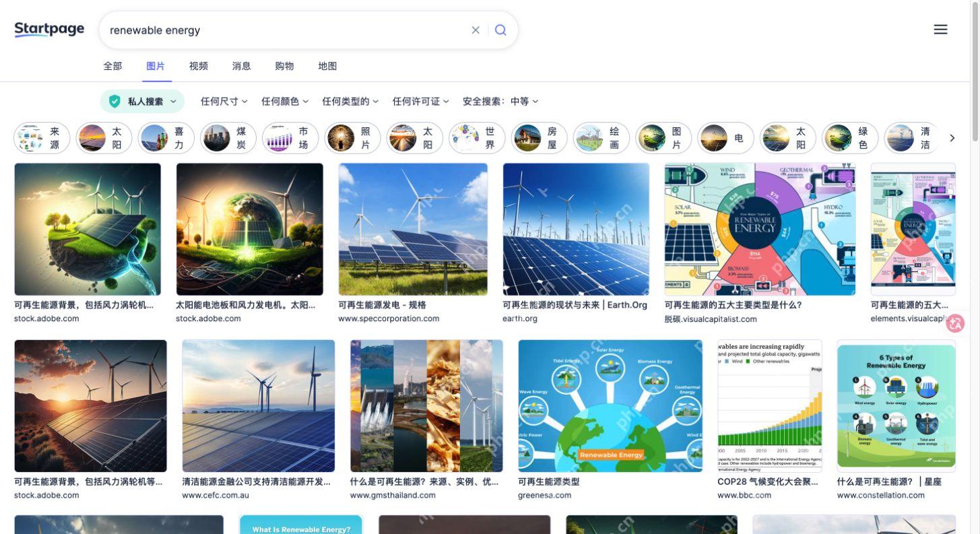Select the 图片 suggestion chip
The image size is (980, 534).
point(663,138)
